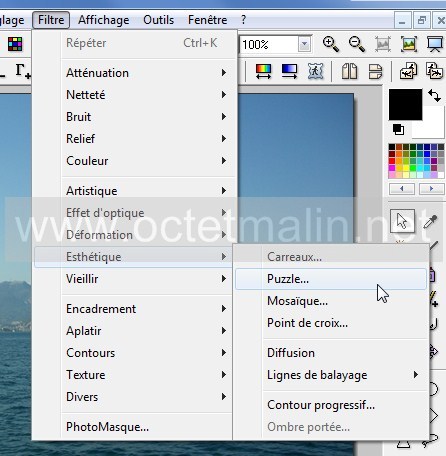Click Contour progressif... option
The image size is (446, 456).
pyautogui.click(x=321, y=405)
